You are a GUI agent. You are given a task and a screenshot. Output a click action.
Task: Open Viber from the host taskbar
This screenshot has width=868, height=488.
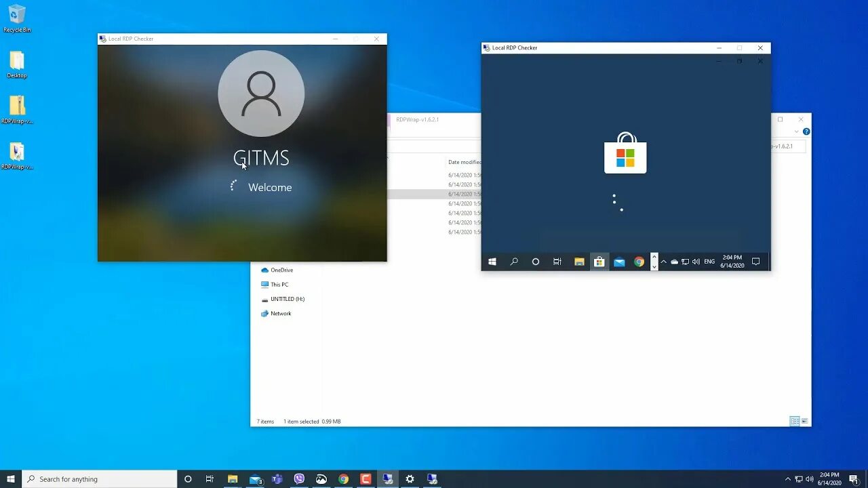[x=299, y=479]
